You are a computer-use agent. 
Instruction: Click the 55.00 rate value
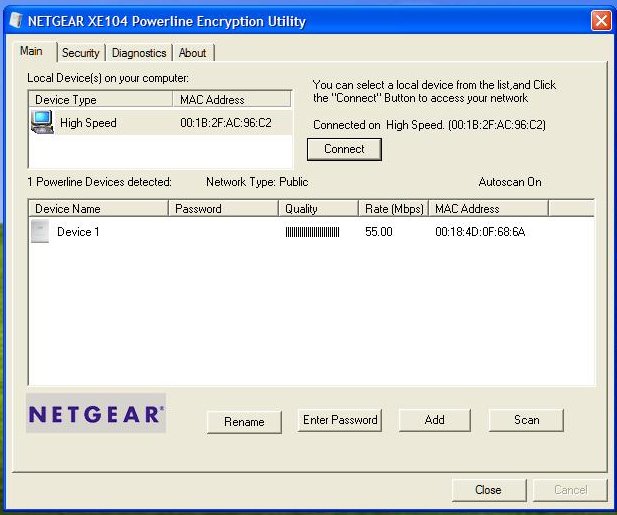pos(379,232)
